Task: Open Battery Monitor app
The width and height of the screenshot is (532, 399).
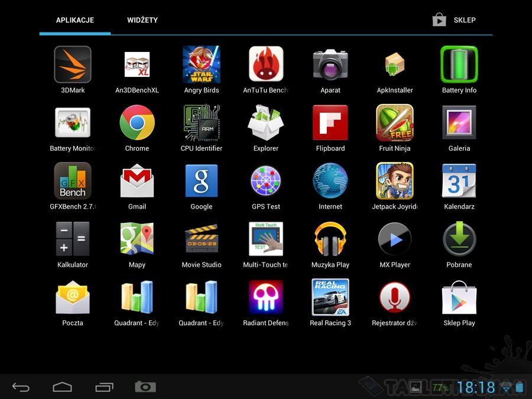Action: coord(73,122)
